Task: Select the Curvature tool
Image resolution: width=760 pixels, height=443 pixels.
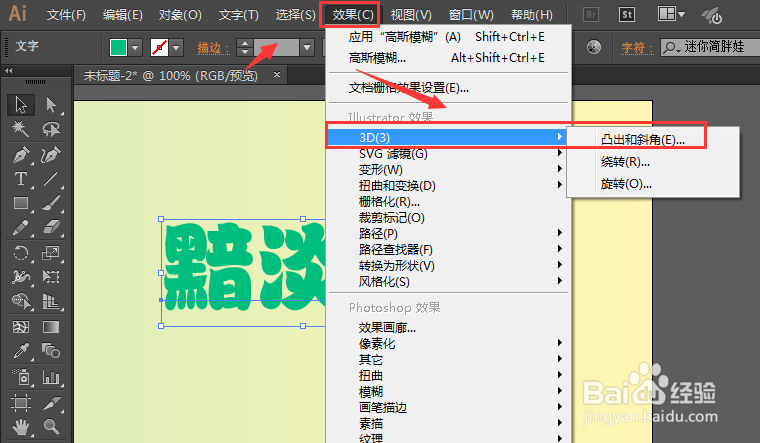Action: pyautogui.click(x=51, y=155)
